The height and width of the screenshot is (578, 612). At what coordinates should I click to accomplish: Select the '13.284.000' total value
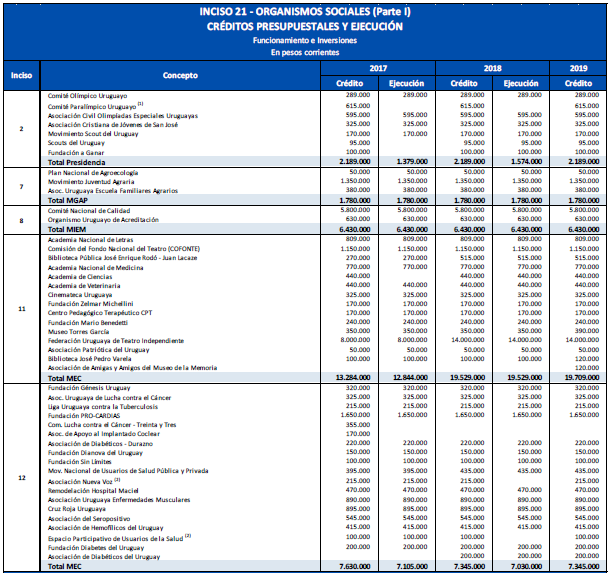point(353,377)
